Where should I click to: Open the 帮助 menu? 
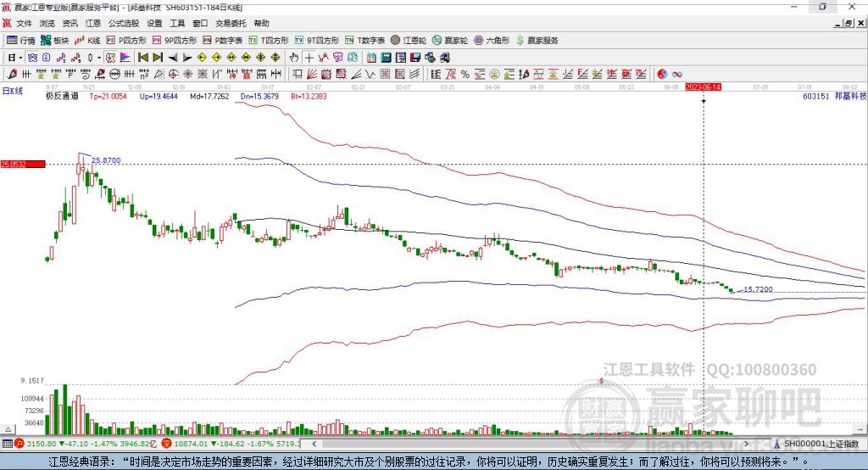tap(261, 23)
